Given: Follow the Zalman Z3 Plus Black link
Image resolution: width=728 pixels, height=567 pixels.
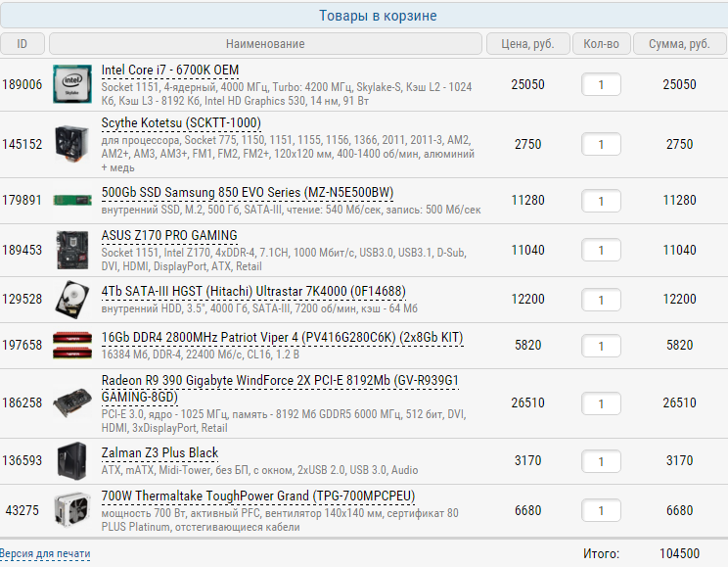Looking at the screenshot, I should [x=159, y=453].
